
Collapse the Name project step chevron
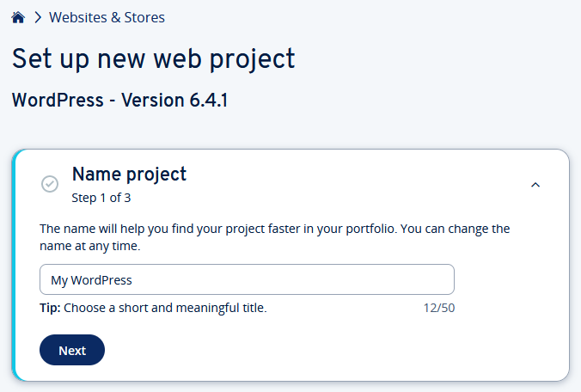pyautogui.click(x=535, y=184)
